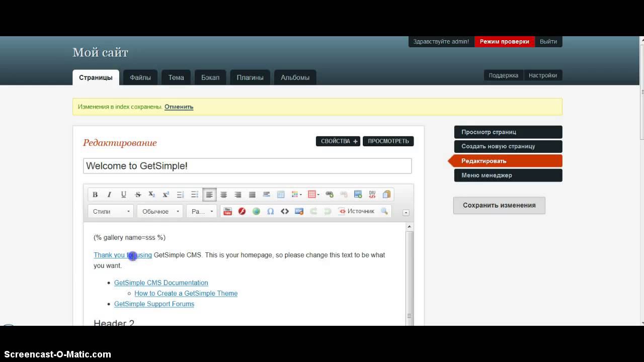Screen dimensions: 644x362
Task: Apply superscript formatting
Action: 166,195
